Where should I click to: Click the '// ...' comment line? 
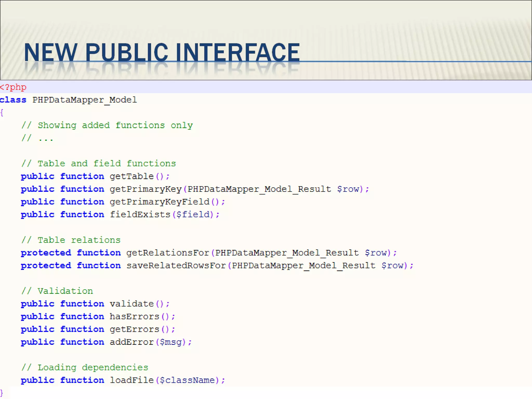tap(37, 138)
